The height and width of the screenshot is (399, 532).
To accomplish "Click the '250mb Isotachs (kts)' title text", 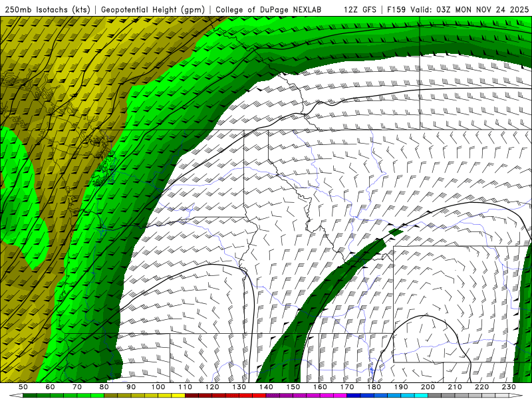I will point(47,10).
